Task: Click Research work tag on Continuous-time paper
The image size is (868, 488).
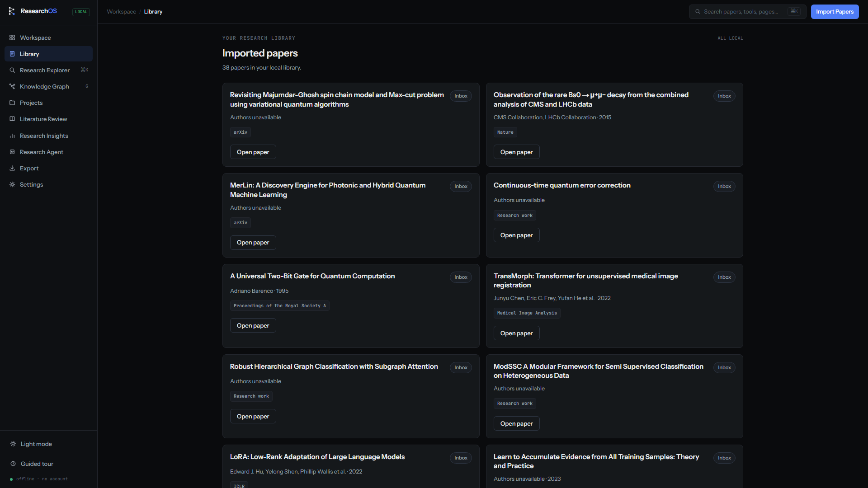Action: [514, 216]
